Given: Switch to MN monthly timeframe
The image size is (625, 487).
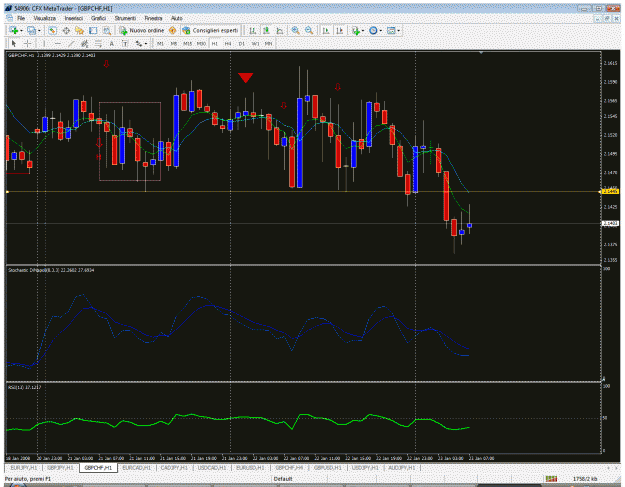Looking at the screenshot, I should point(268,43).
